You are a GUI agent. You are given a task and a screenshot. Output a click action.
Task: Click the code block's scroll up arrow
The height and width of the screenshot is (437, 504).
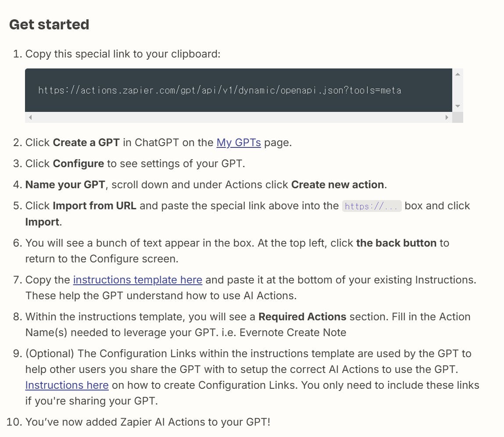click(458, 74)
